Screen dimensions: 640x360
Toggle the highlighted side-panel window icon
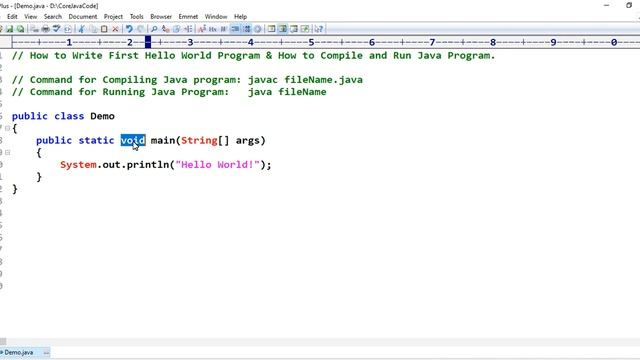pyautogui.click(x=282, y=29)
